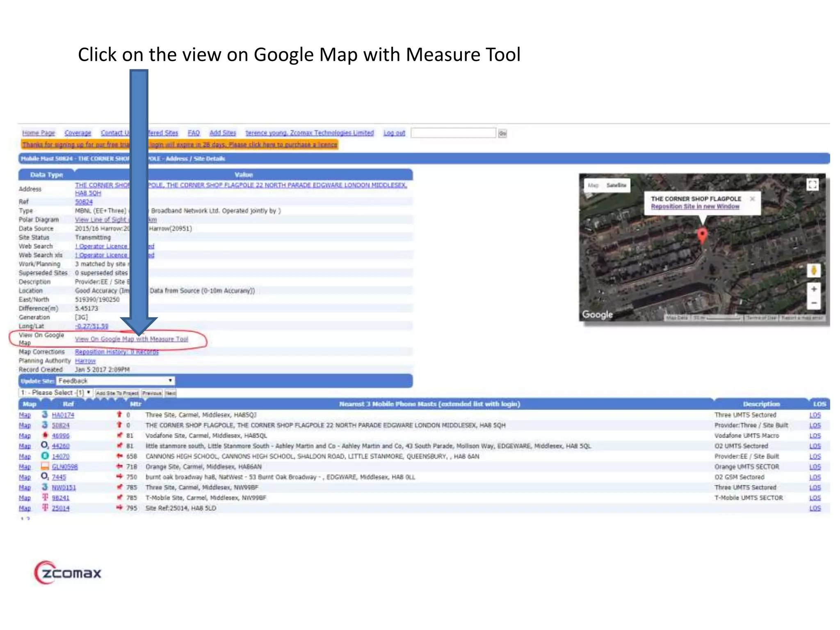
Task: Go to the FAQ page
Action: point(194,133)
